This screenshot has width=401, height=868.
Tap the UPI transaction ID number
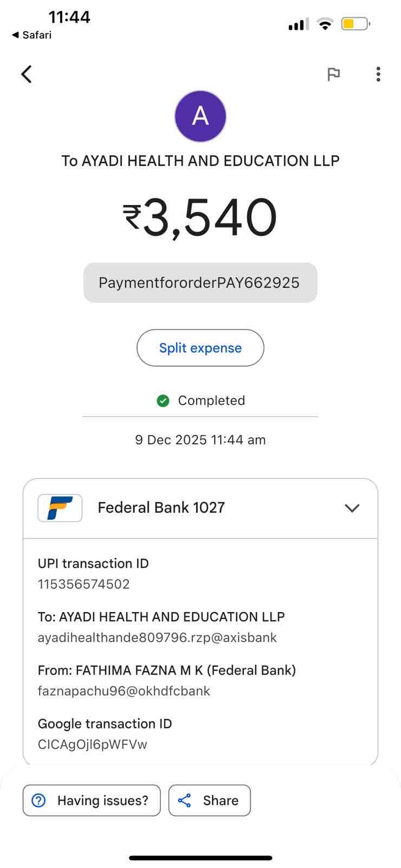84,584
